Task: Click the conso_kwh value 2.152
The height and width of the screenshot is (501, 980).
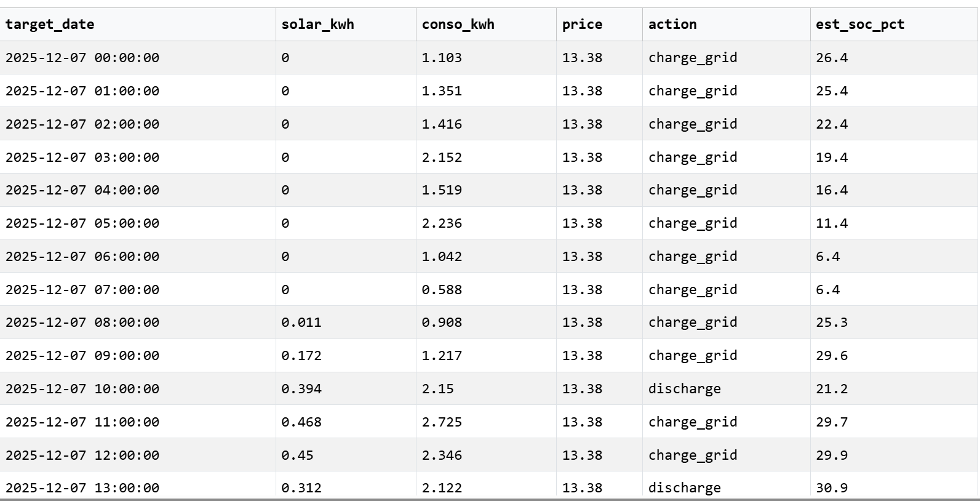Action: 442,158
